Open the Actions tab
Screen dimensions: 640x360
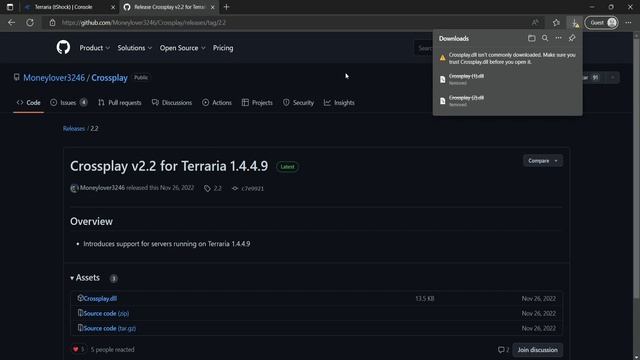[217, 102]
